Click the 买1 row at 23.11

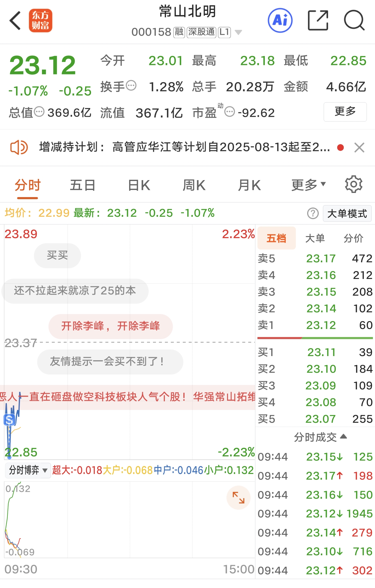point(315,352)
